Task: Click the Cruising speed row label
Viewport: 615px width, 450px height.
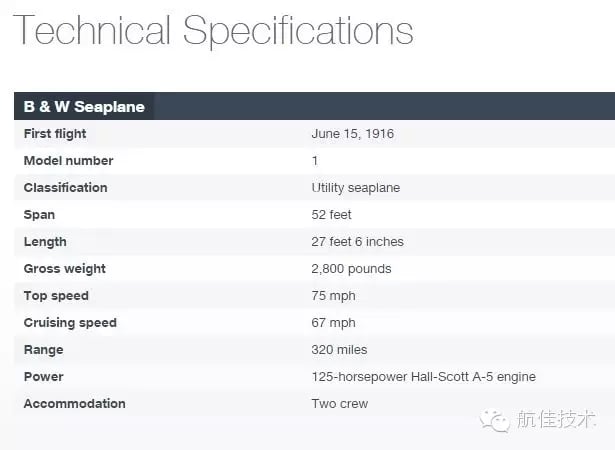Action: [x=70, y=323]
